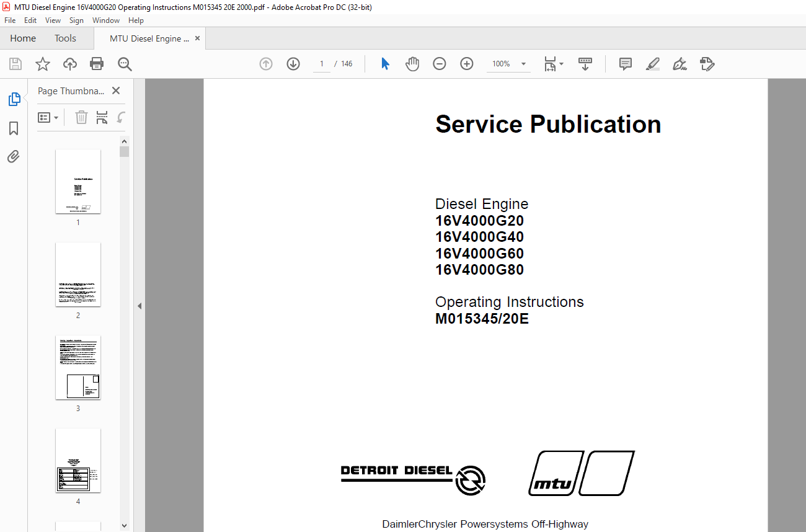Open the Edit menu
The height and width of the screenshot is (532, 806).
click(30, 20)
